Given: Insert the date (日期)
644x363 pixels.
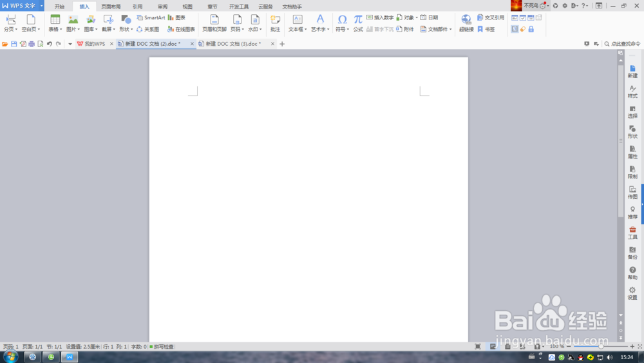Looking at the screenshot, I should point(429,17).
